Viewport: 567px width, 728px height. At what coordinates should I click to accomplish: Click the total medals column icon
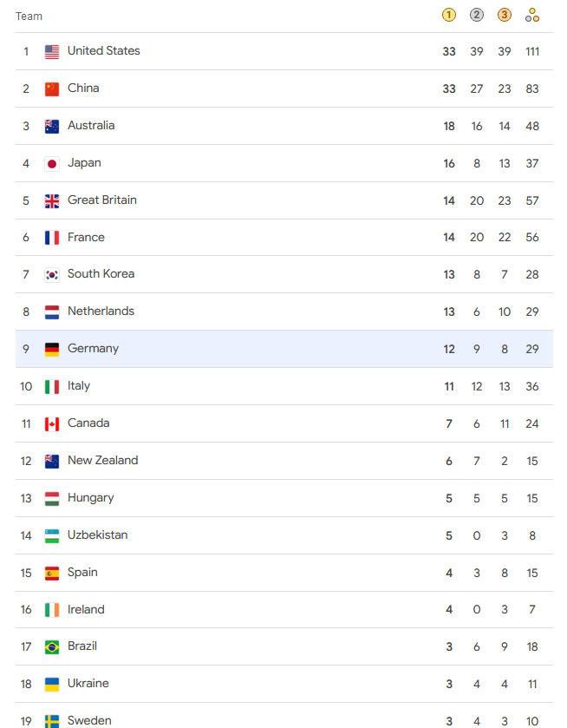point(532,15)
